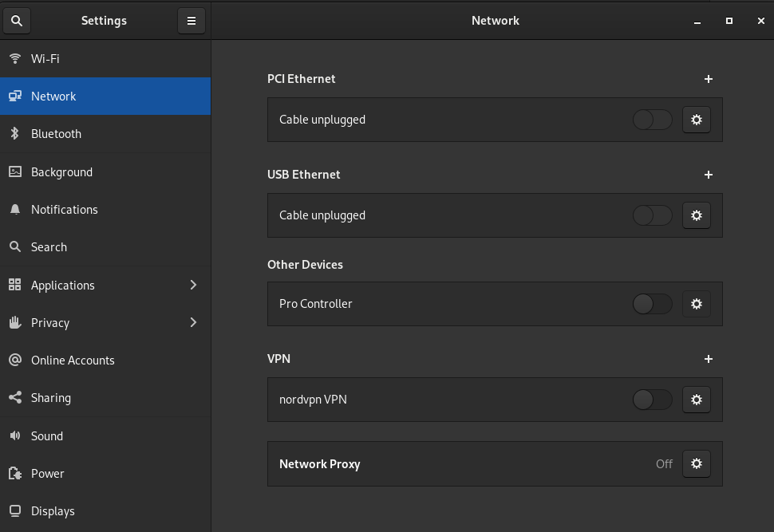Image resolution: width=774 pixels, height=532 pixels.
Task: Expand the Privacy submenu chevron
Action: [193, 322]
